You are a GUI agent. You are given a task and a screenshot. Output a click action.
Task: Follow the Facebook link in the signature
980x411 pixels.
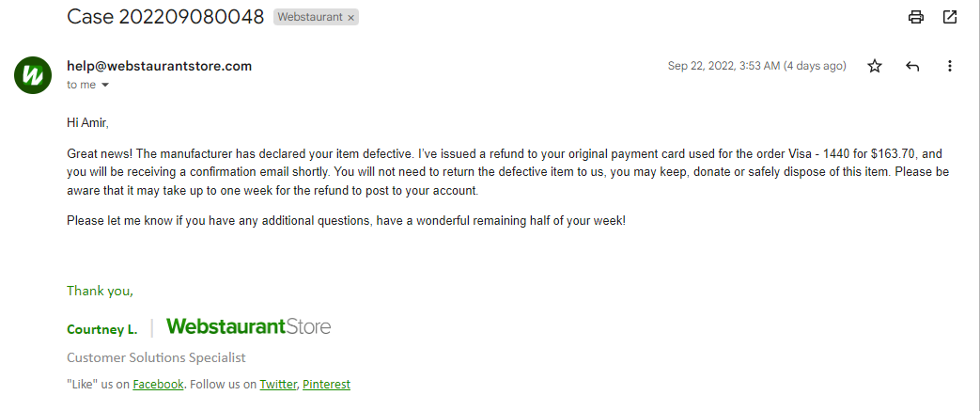(x=158, y=384)
